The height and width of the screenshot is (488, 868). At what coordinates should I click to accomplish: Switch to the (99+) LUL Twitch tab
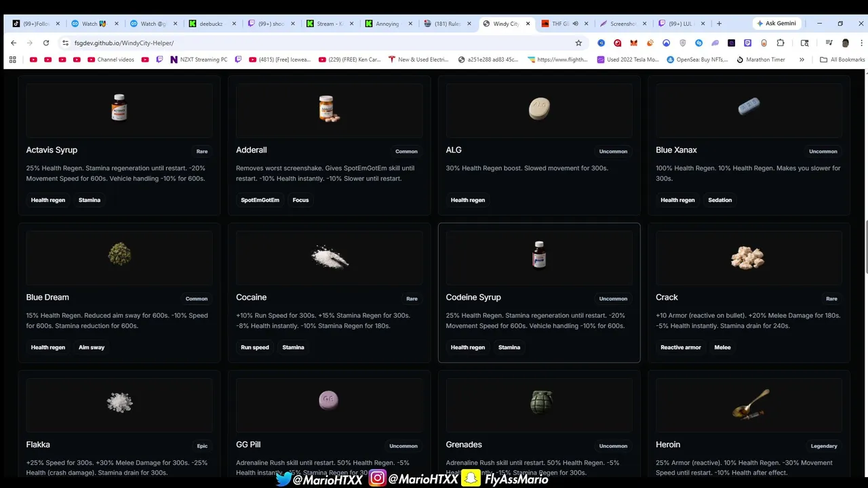click(x=680, y=24)
